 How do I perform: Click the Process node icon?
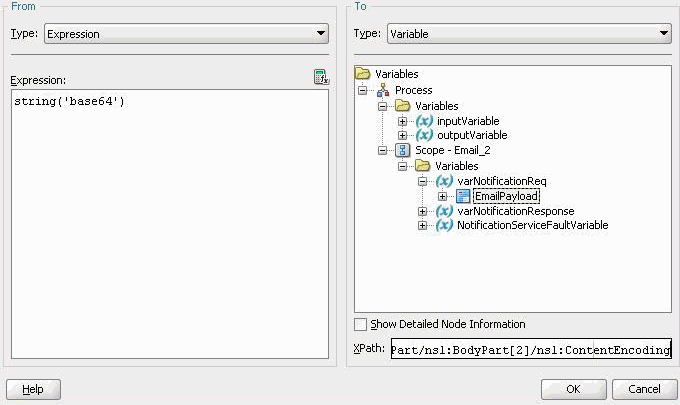[x=383, y=90]
